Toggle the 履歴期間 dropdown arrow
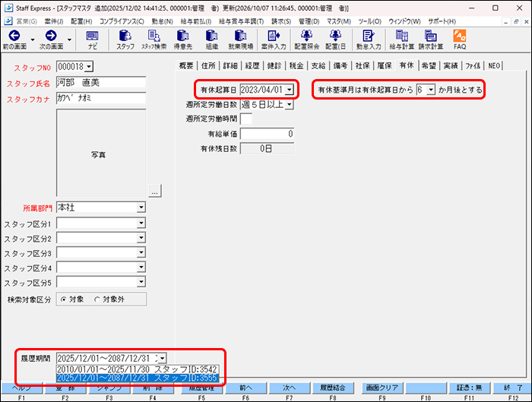The height and width of the screenshot is (402, 532). (x=162, y=358)
